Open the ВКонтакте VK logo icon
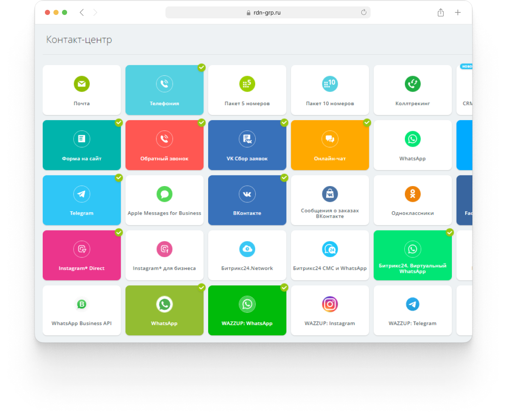Screen dimensions: 507x420 coord(247,194)
